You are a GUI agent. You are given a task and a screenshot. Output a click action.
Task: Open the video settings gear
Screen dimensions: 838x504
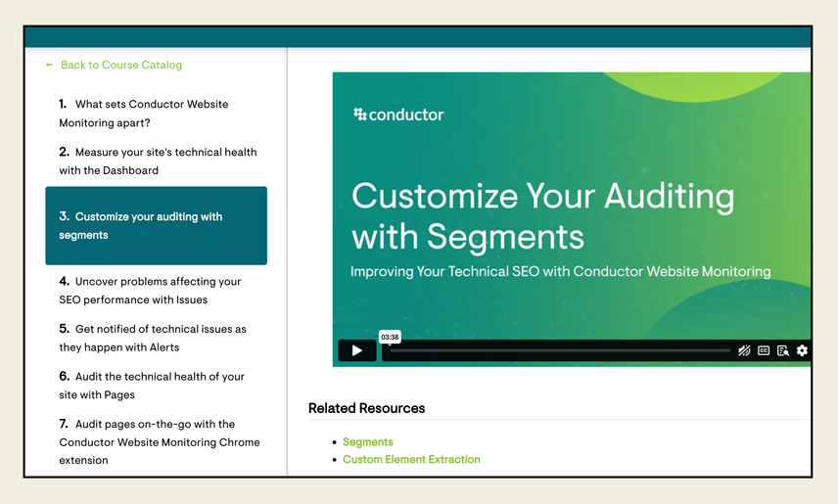pyautogui.click(x=802, y=350)
